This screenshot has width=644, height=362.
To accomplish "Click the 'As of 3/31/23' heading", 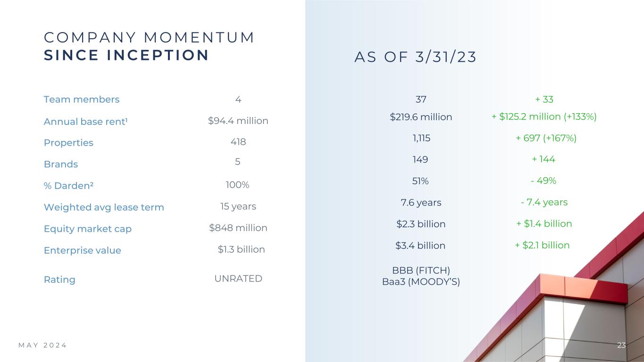I will pos(416,57).
